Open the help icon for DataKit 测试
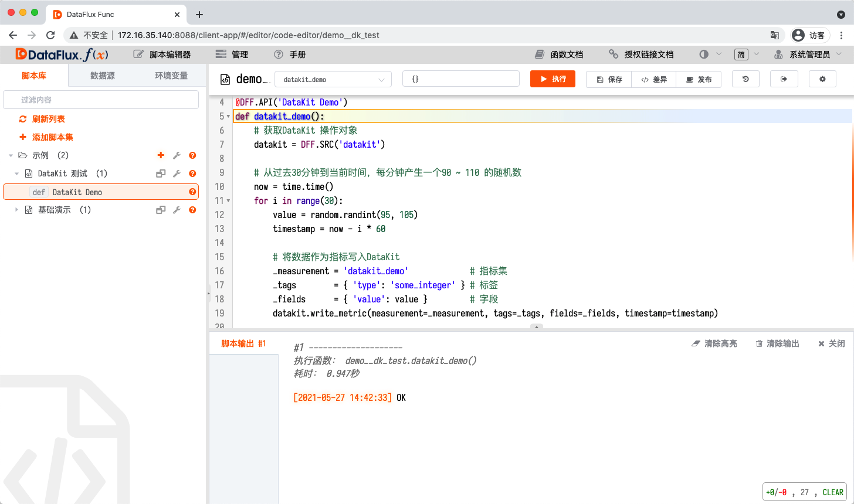The height and width of the screenshot is (504, 854). 192,173
